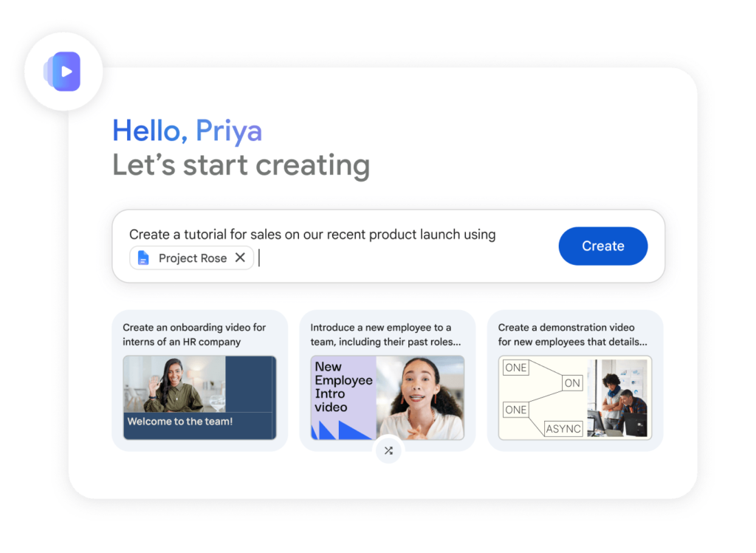Viewport: 756px width, 553px height.
Task: Click the prompt text about product launch tutorial
Action: 312,234
